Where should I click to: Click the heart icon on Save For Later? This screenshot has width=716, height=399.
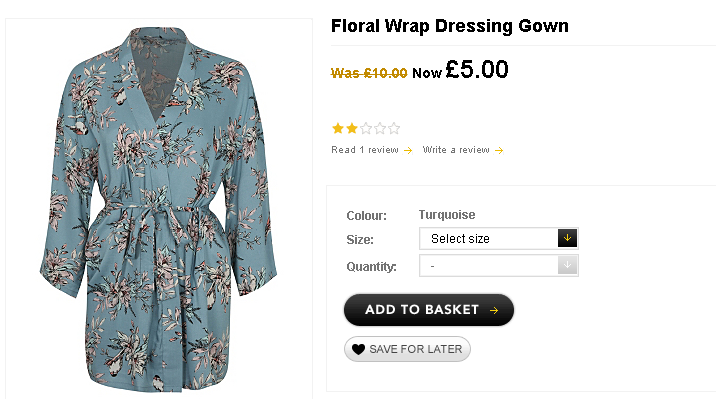click(x=358, y=349)
